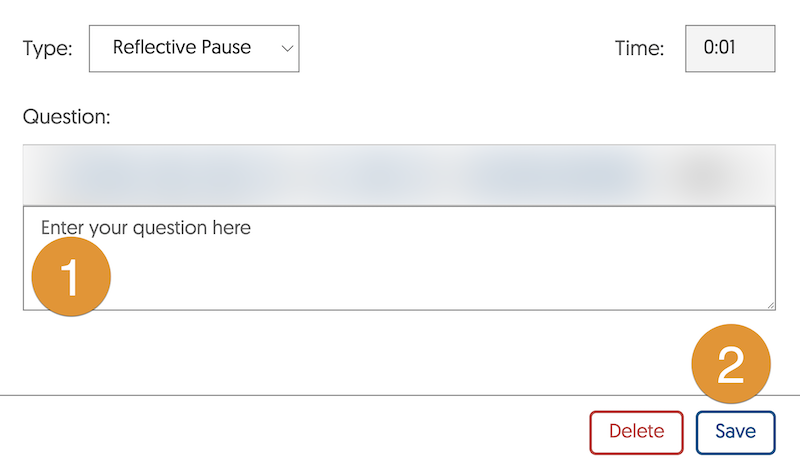Open the Type dropdown
Viewport: 800px width, 466px height.
[x=194, y=47]
